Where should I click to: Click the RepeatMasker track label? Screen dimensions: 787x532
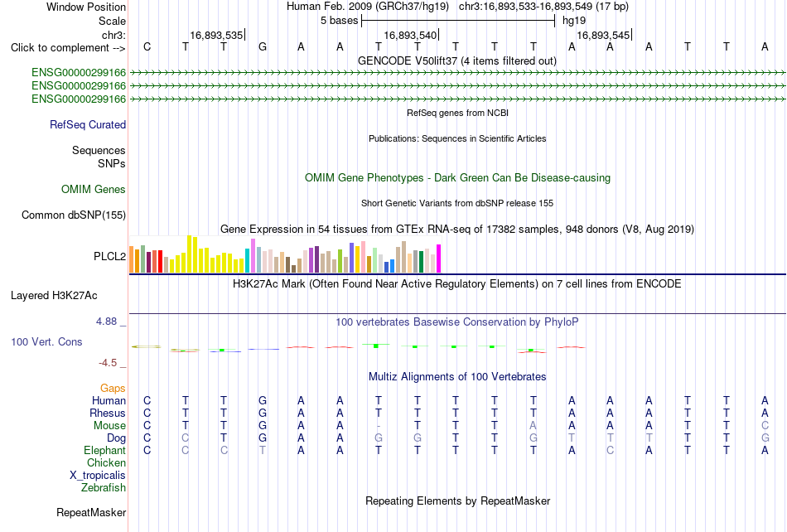coord(91,512)
